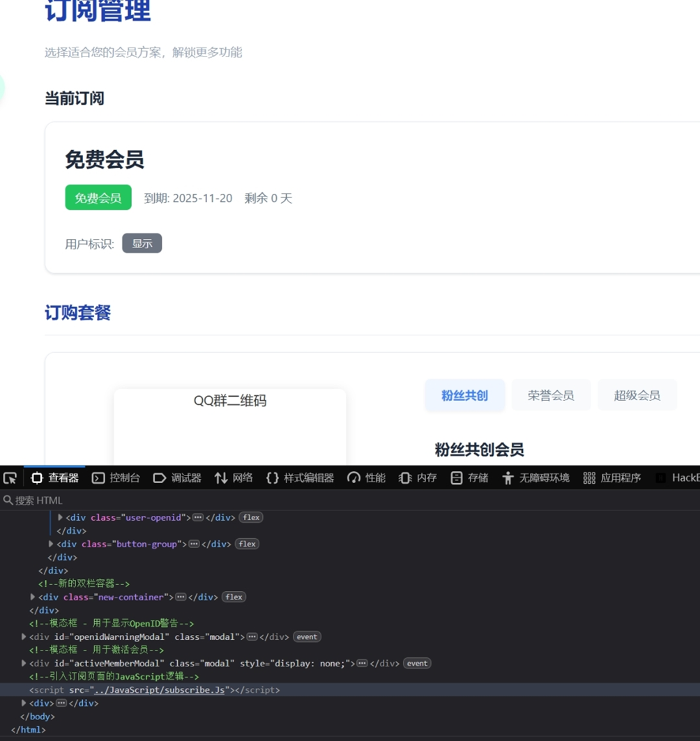Screen dimensions: 700x741
Task: Switch to the 无障碍环境 accessibility tab
Action: pos(535,478)
